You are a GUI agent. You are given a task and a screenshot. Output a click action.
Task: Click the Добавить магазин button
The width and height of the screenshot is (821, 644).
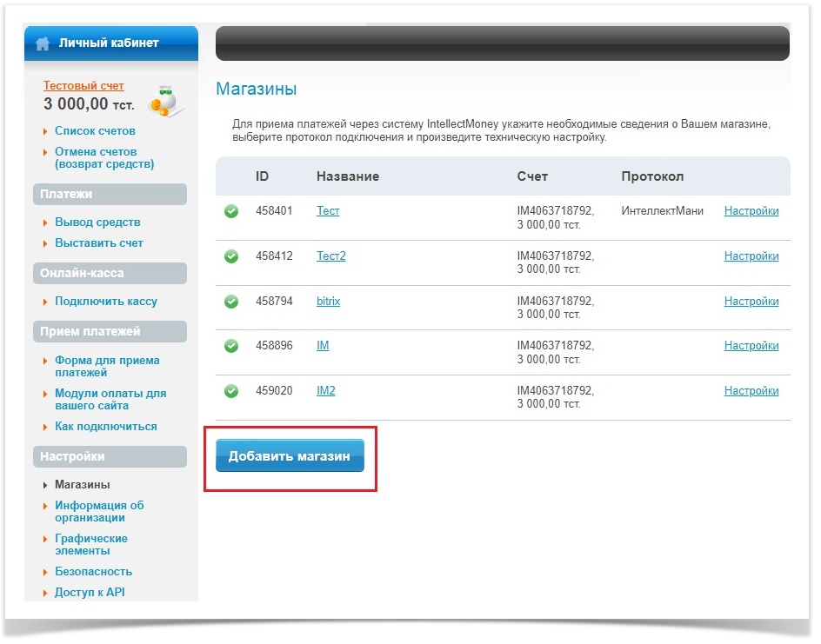(x=290, y=455)
